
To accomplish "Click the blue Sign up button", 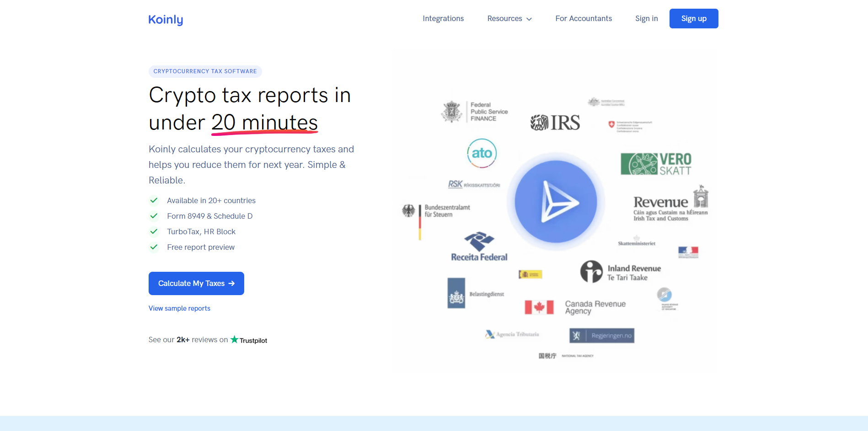I will (x=693, y=19).
